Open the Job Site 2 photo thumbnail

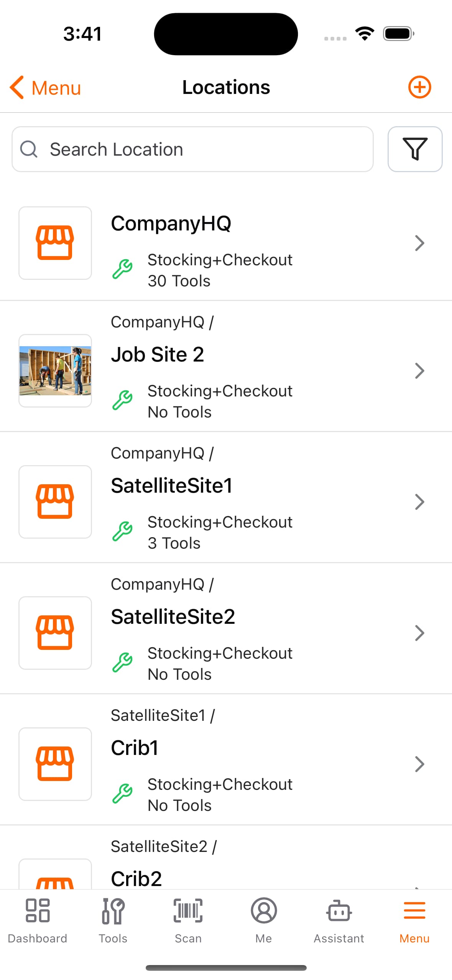point(55,371)
